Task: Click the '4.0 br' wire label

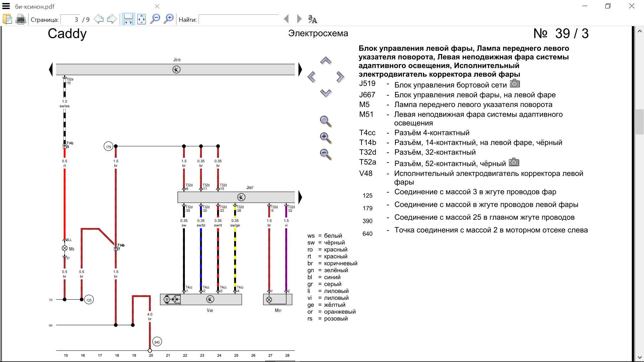Action: pos(150,316)
